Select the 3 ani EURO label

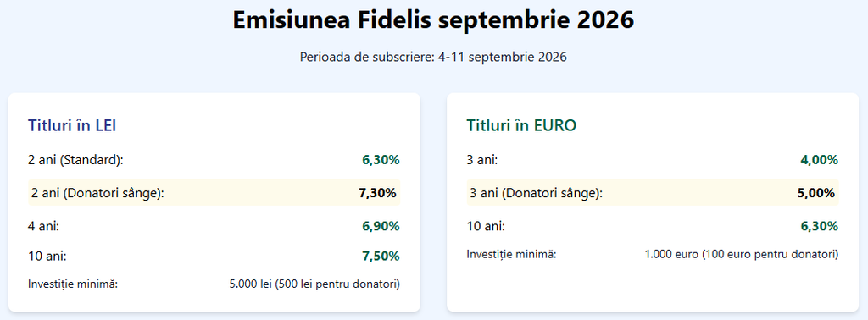(482, 160)
